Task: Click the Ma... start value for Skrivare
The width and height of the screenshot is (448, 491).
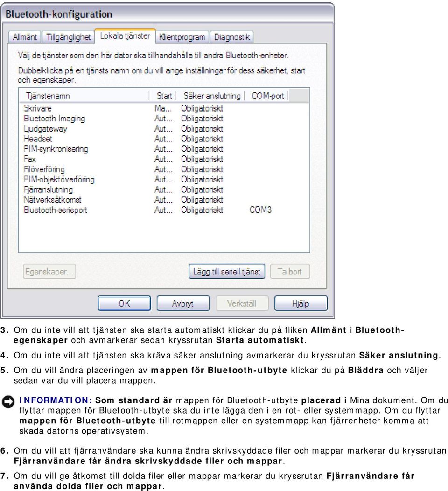Action: coord(163,108)
